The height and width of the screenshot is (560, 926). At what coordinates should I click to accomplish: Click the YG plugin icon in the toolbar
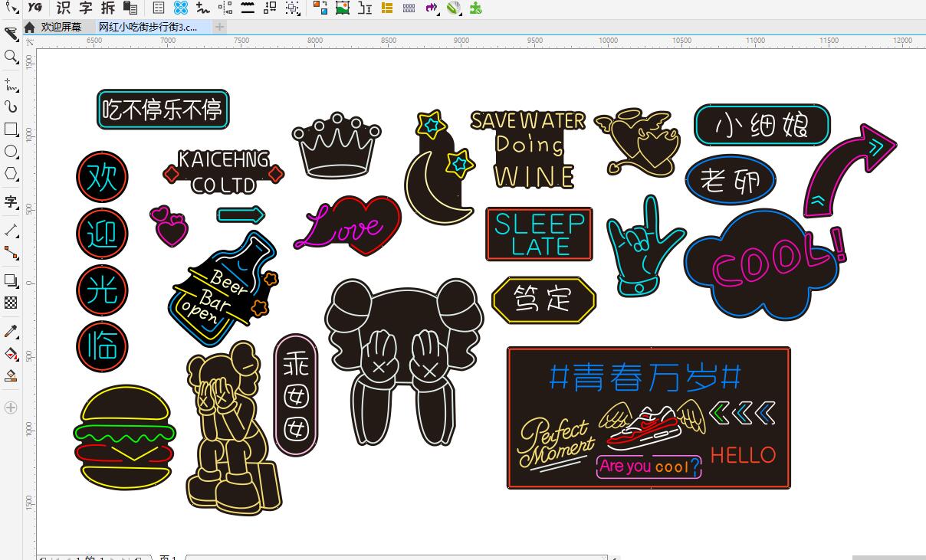(35, 8)
